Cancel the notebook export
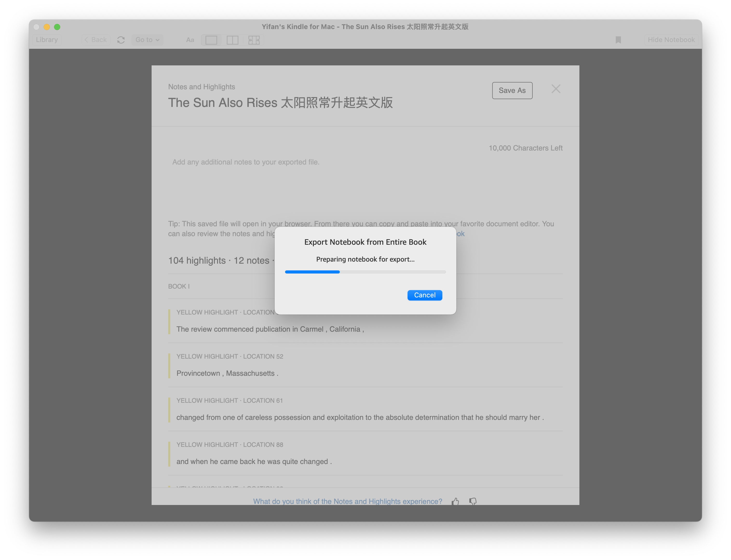 click(x=424, y=295)
